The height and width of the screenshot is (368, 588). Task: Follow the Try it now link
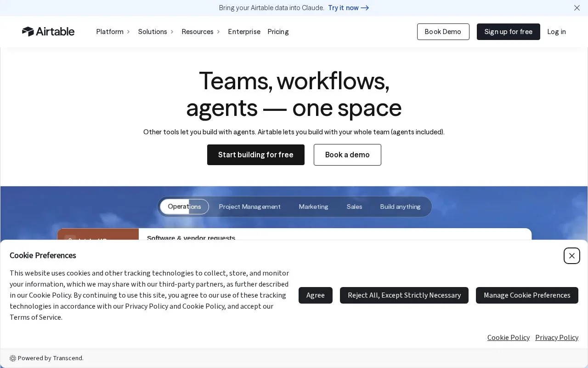pos(348,8)
